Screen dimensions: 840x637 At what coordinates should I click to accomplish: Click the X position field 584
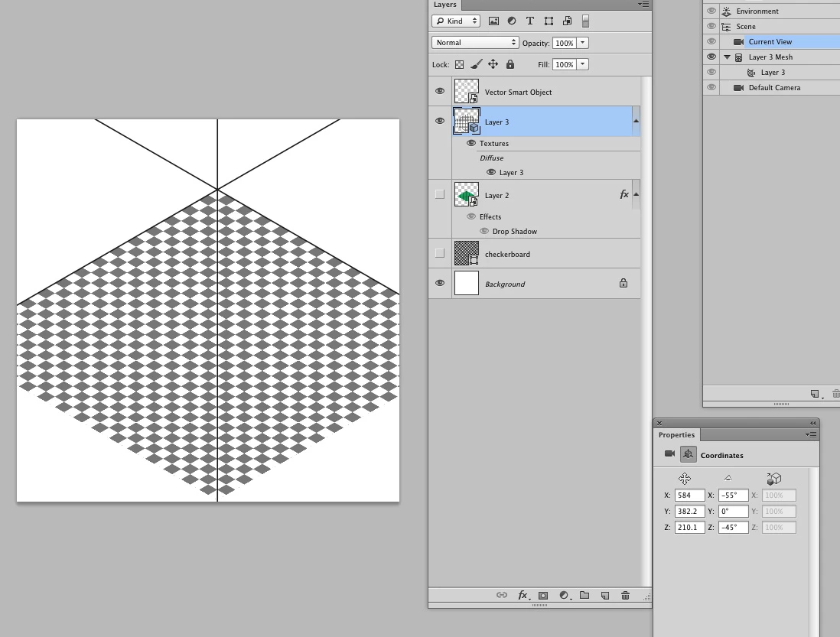pos(689,496)
